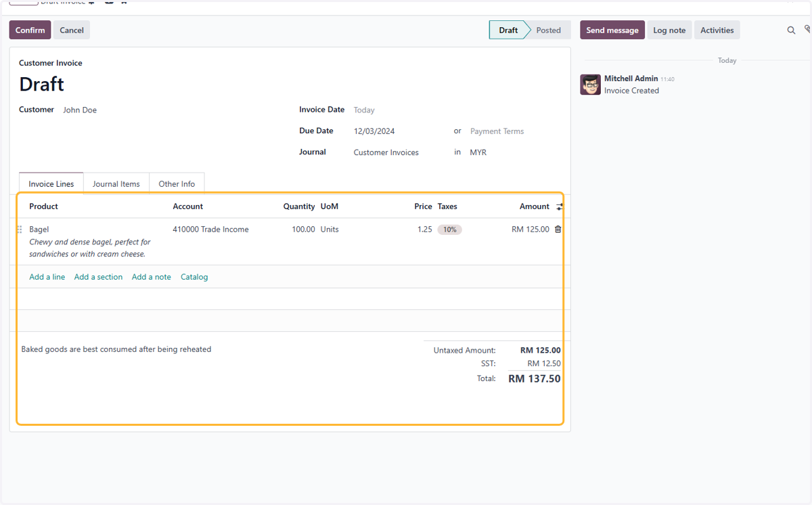Screen dimensions: 812x505
Task: Select the Draft status stage
Action: pyautogui.click(x=508, y=30)
